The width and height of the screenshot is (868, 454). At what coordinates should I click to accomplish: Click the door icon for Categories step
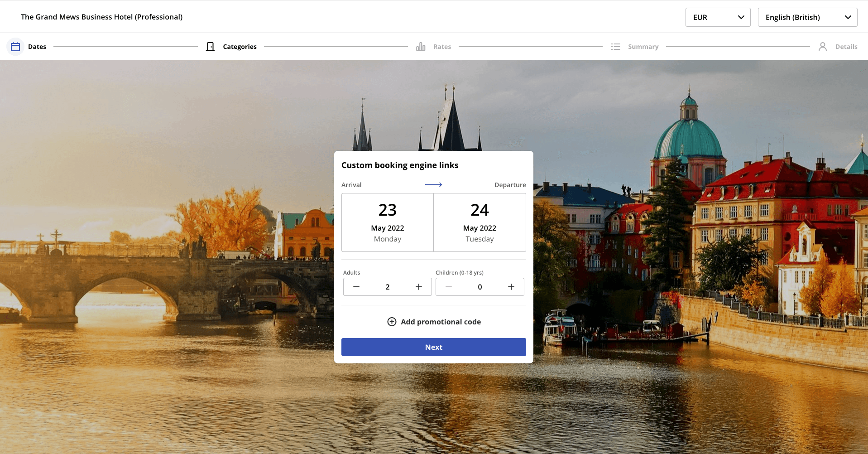(210, 47)
